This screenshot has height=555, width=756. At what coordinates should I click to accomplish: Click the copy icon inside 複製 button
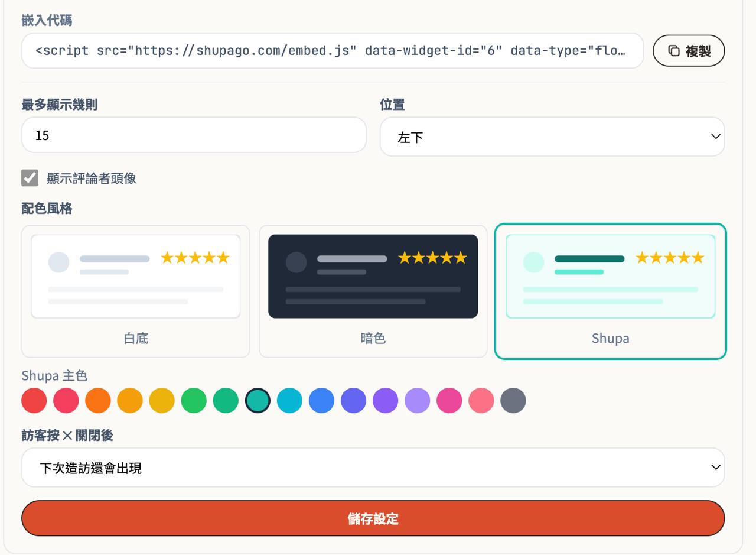click(x=674, y=51)
